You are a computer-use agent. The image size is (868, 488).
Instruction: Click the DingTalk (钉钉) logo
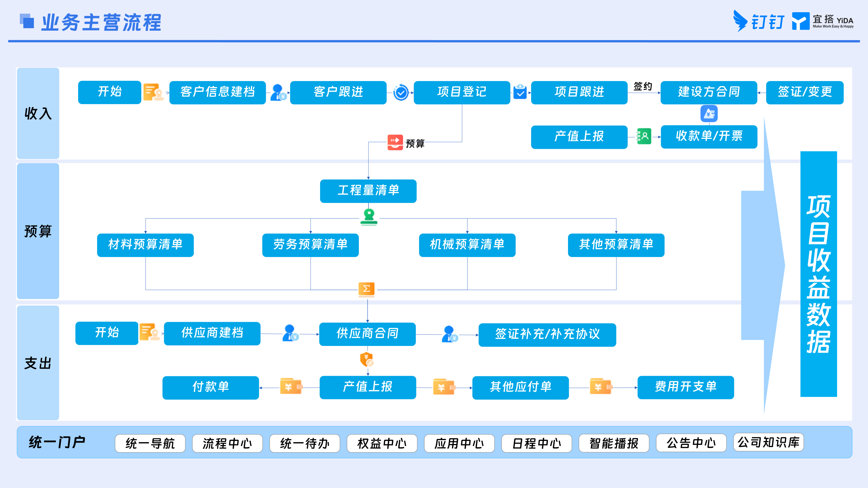758,21
